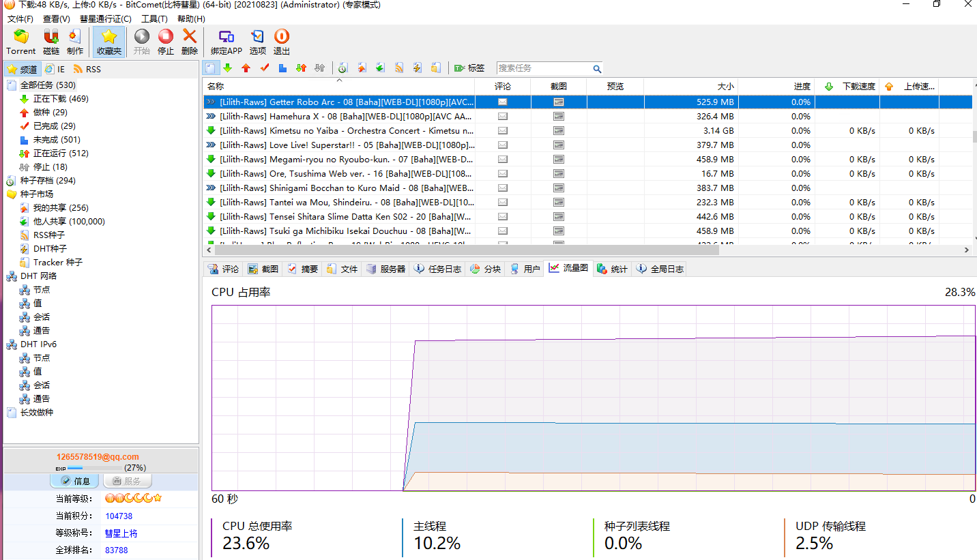Screen dimensions: 977x560
Task: Click the 104738 current points value
Action: pyautogui.click(x=119, y=516)
